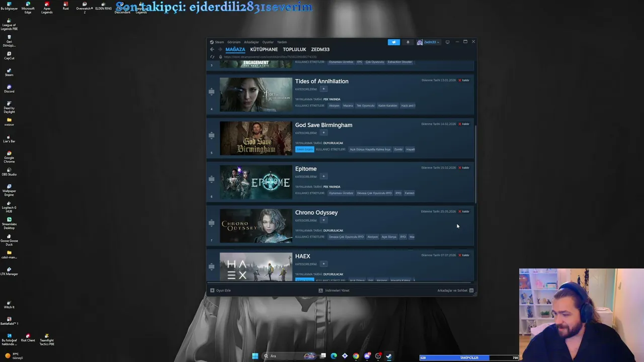Screen dimensions: 644x362
Task: Click the God Save Birmingham cover image
Action: (x=256, y=138)
